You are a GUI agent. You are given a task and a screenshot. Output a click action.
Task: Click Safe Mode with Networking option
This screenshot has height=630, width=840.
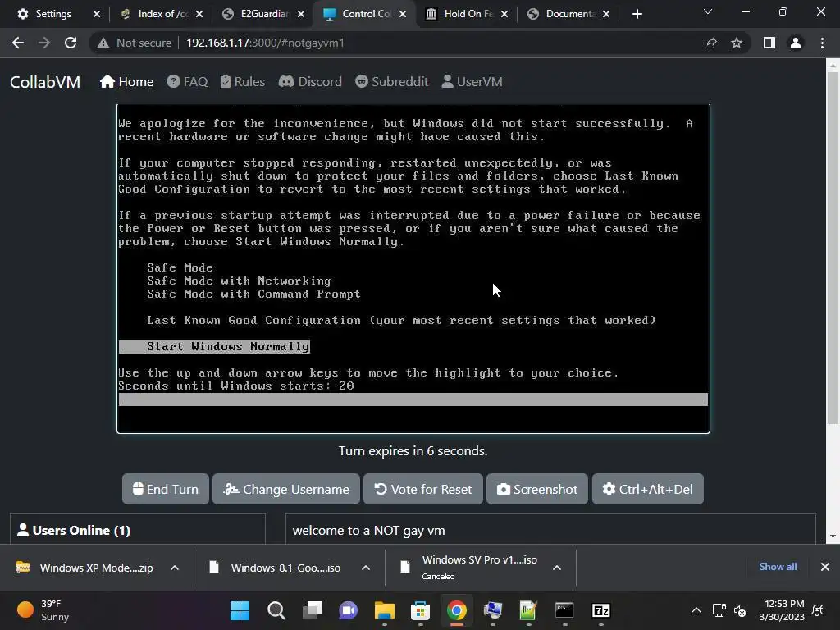(239, 281)
